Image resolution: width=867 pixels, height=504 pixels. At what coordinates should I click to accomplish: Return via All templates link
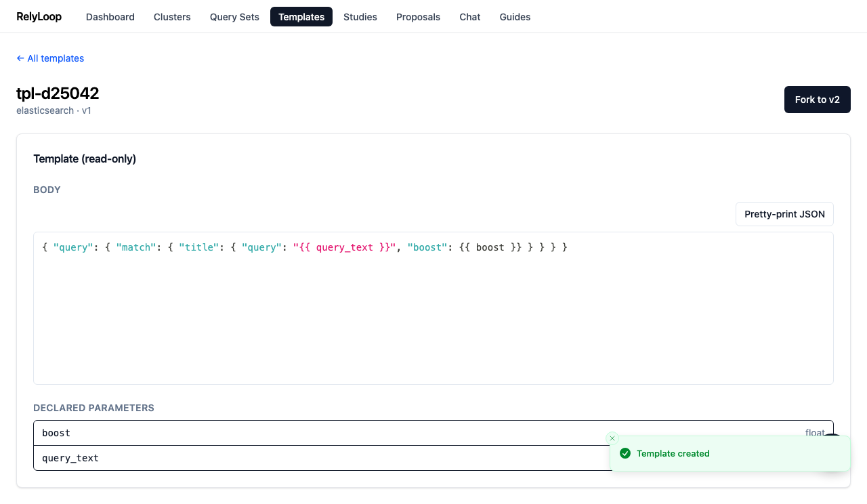50,58
